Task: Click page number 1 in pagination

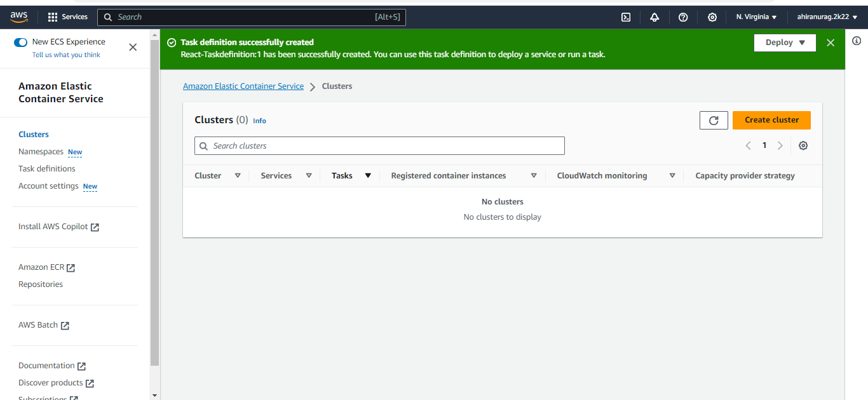Action: tap(764, 145)
